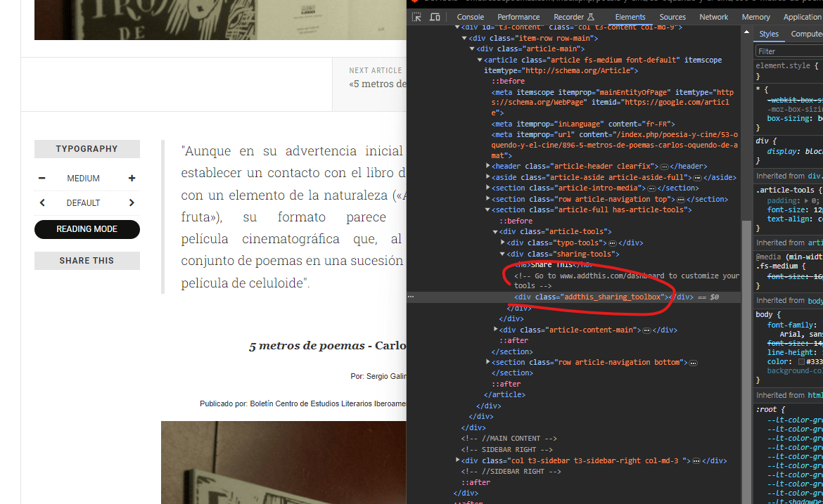Collapse the article-main div node

(472, 49)
